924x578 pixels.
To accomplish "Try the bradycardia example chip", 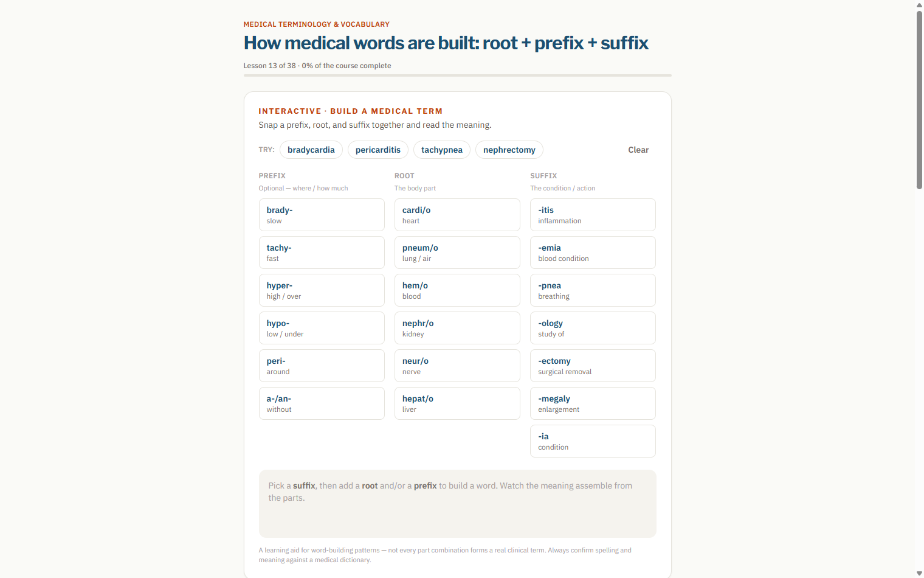I will 311,150.
